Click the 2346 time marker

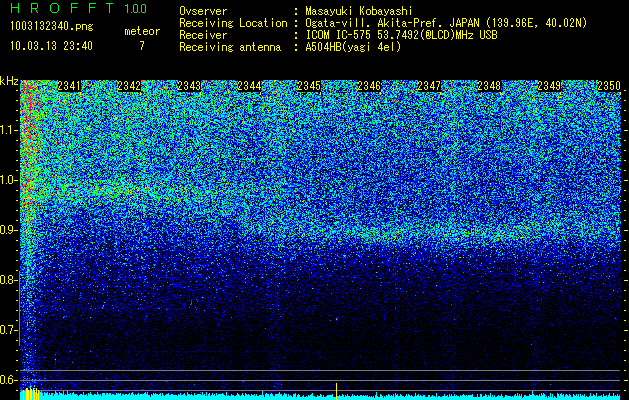pyautogui.click(x=369, y=86)
